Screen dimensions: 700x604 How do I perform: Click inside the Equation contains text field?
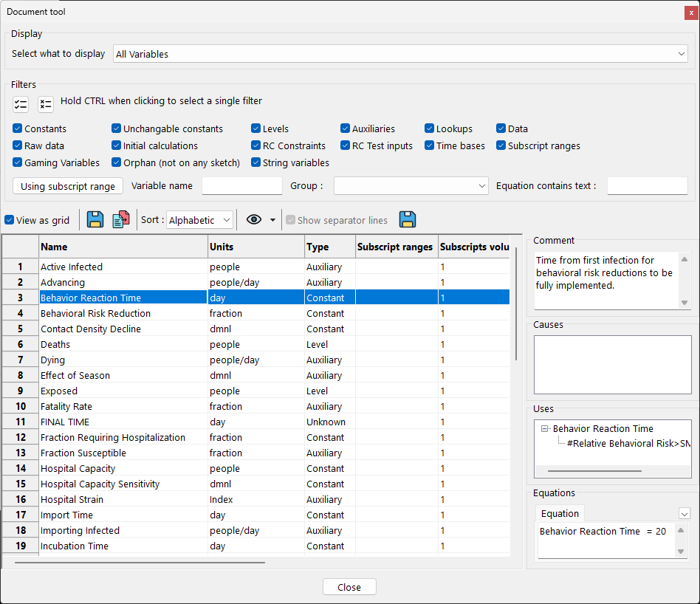click(x=647, y=185)
